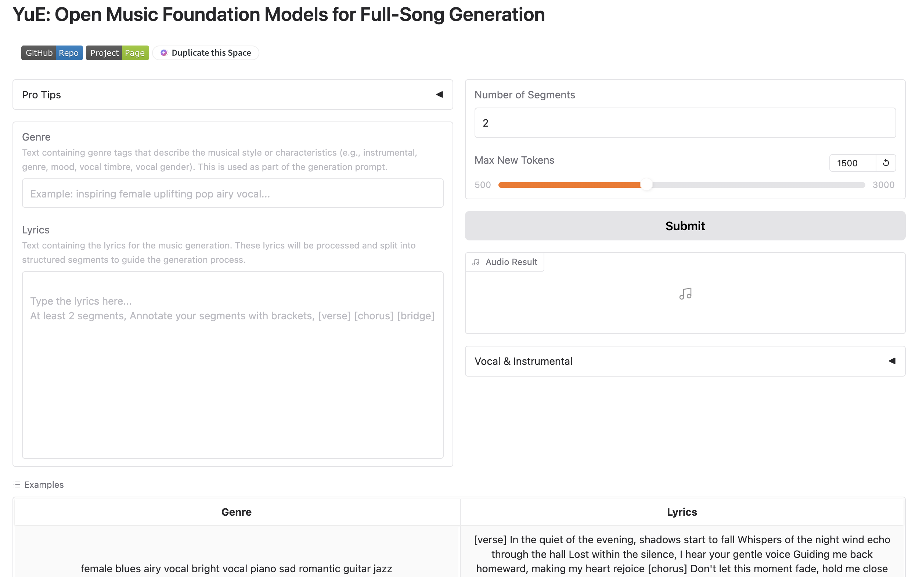
Task: Open the Project Page badge link
Action: 117,53
